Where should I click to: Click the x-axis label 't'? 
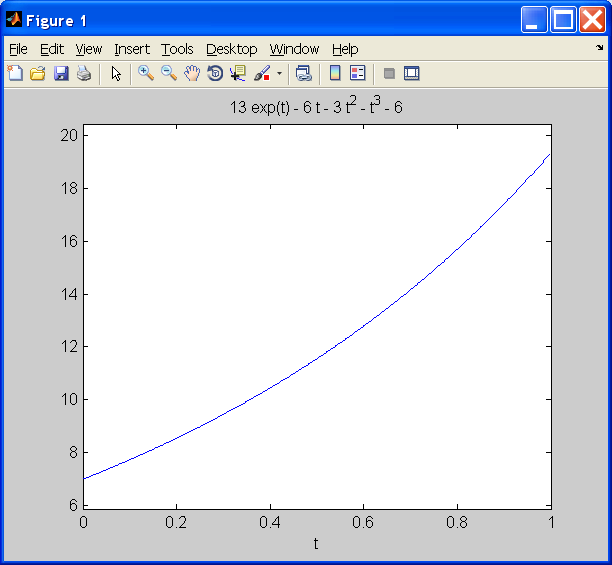coord(316,543)
